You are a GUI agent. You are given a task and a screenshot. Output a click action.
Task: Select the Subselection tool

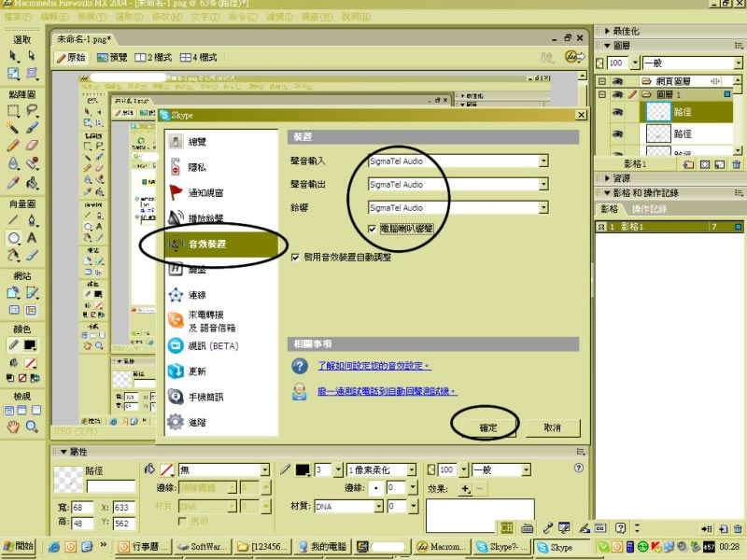pos(32,56)
